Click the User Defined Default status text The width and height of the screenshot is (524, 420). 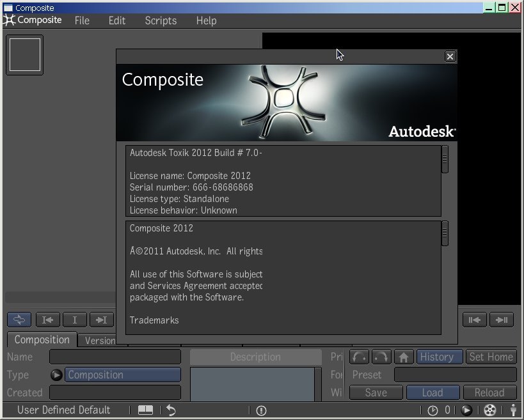pos(63,410)
